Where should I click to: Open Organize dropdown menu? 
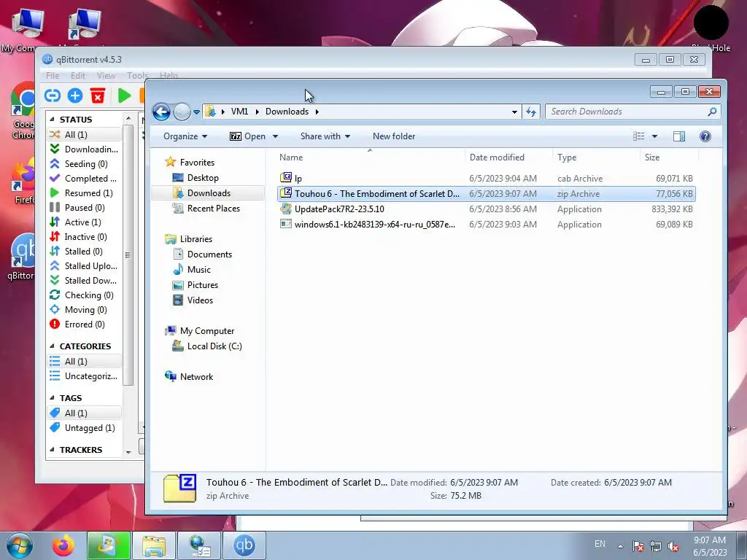pyautogui.click(x=185, y=136)
